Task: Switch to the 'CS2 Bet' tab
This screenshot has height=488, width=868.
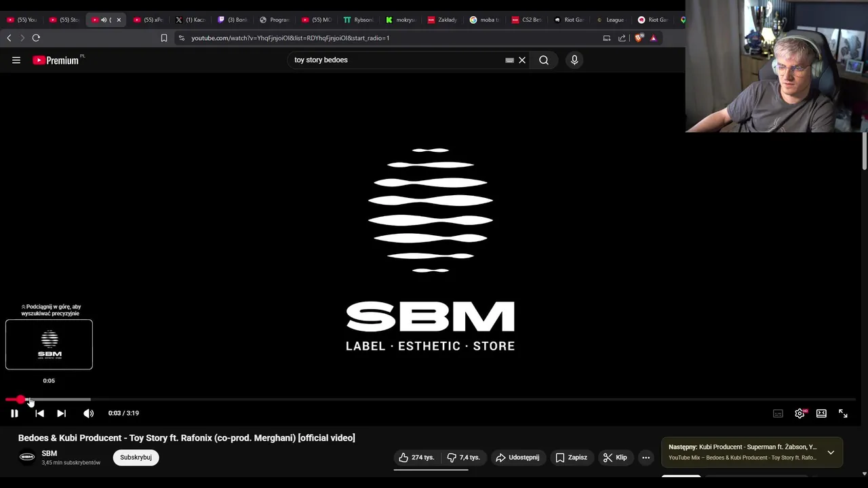Action: coord(526,20)
